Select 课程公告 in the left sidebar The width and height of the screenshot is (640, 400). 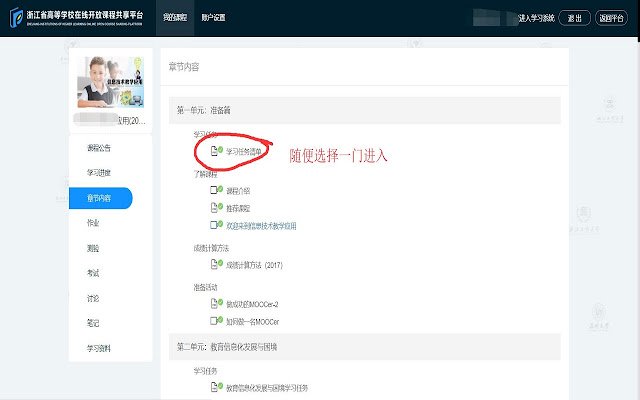(x=99, y=148)
